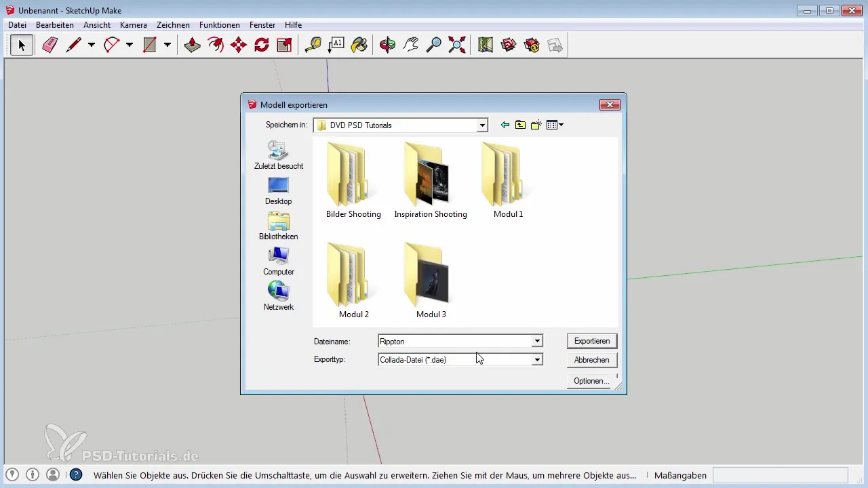The height and width of the screenshot is (488, 868).
Task: Go to Netzwerk location
Action: [x=279, y=297]
